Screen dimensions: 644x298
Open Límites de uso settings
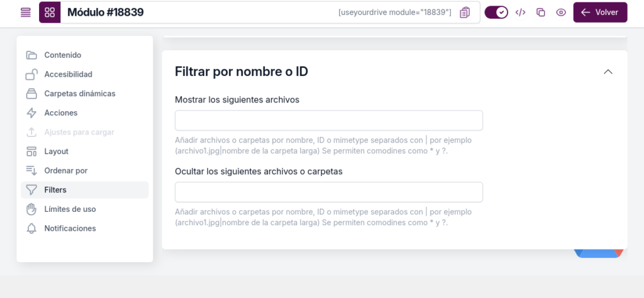[x=85, y=209]
